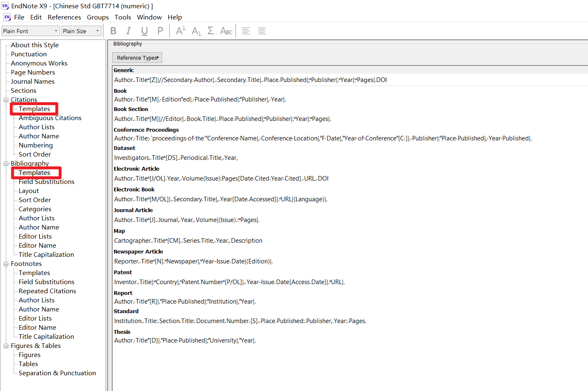The width and height of the screenshot is (588, 391).
Task: Select Templates under Footnotes
Action: [34, 273]
